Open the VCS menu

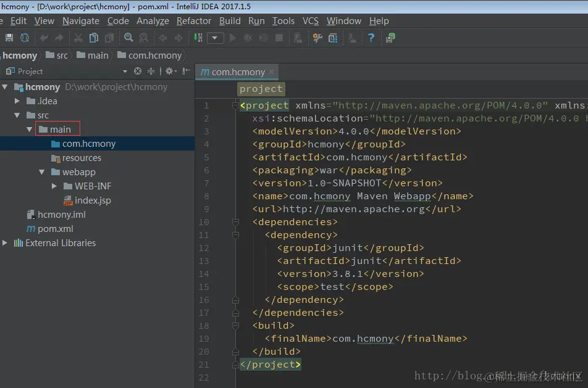coord(310,20)
